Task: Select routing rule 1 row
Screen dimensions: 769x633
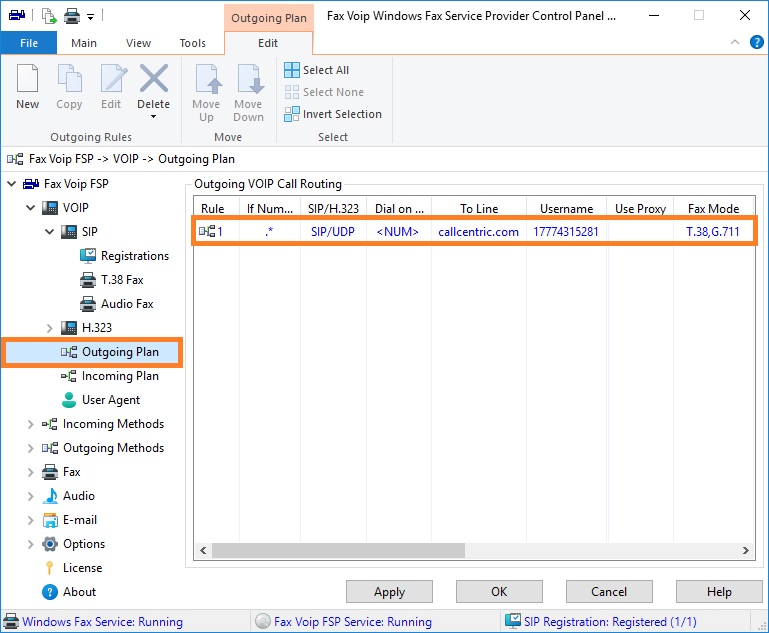Action: (474, 231)
